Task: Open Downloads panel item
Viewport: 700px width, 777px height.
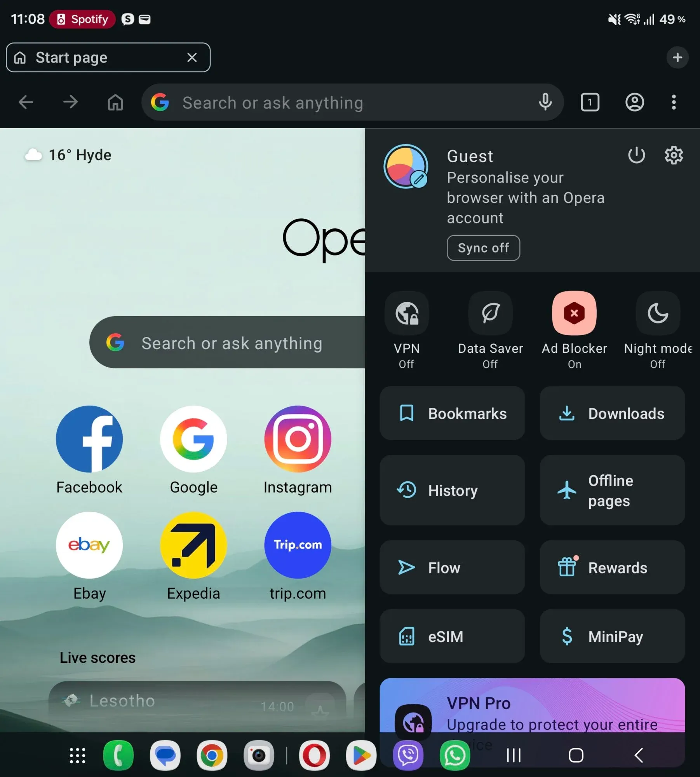Action: (612, 413)
